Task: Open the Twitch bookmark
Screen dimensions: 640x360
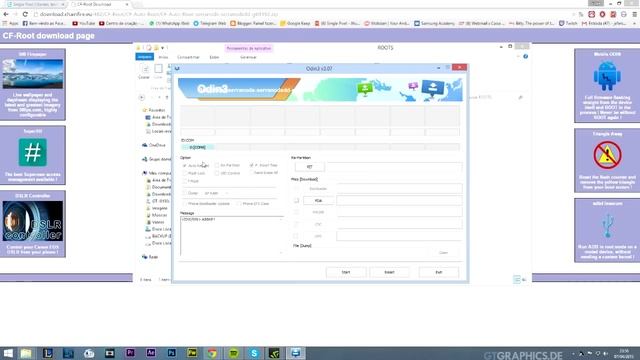Action: coord(568,23)
